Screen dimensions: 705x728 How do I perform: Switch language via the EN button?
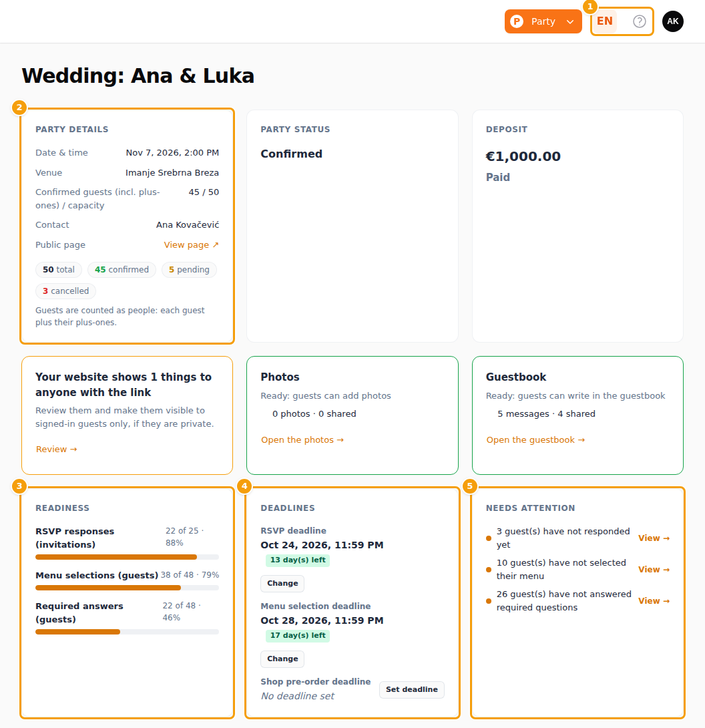tap(604, 21)
